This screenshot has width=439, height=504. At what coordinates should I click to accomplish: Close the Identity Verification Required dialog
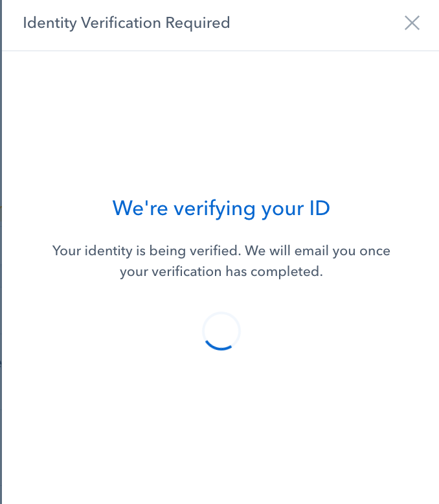coord(412,23)
